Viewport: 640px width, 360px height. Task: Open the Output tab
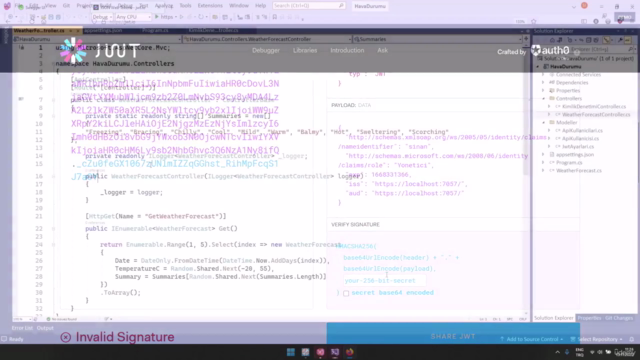point(45,328)
